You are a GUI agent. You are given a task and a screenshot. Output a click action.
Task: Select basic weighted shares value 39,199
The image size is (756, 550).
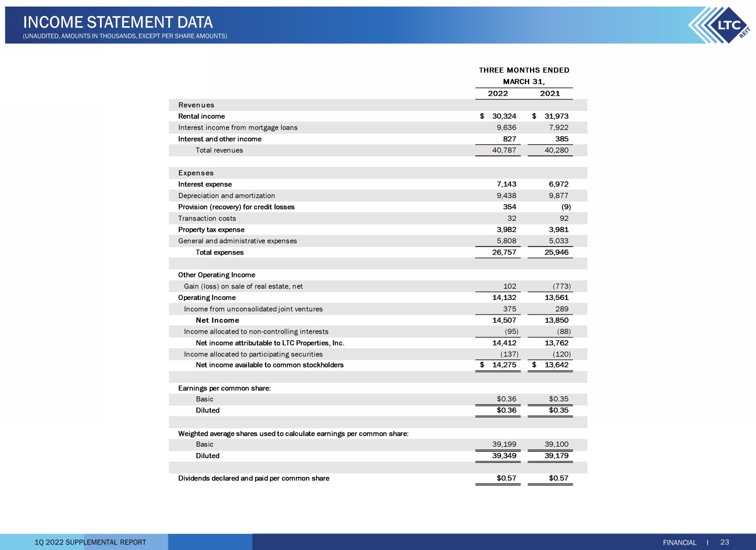point(504,445)
